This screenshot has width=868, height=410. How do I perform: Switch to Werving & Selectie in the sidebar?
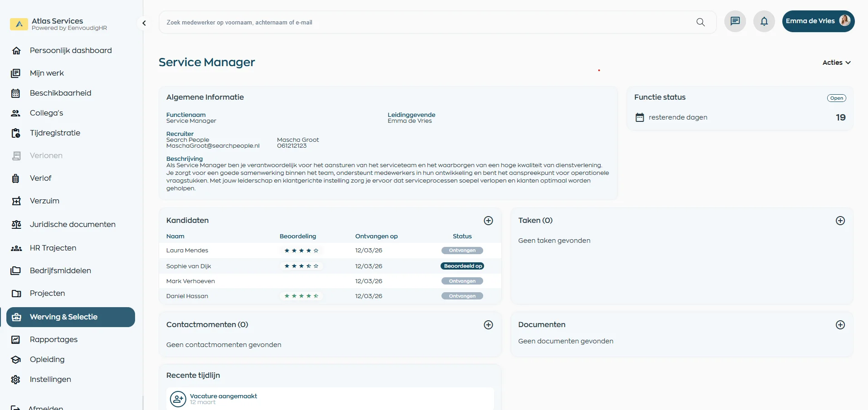click(70, 317)
